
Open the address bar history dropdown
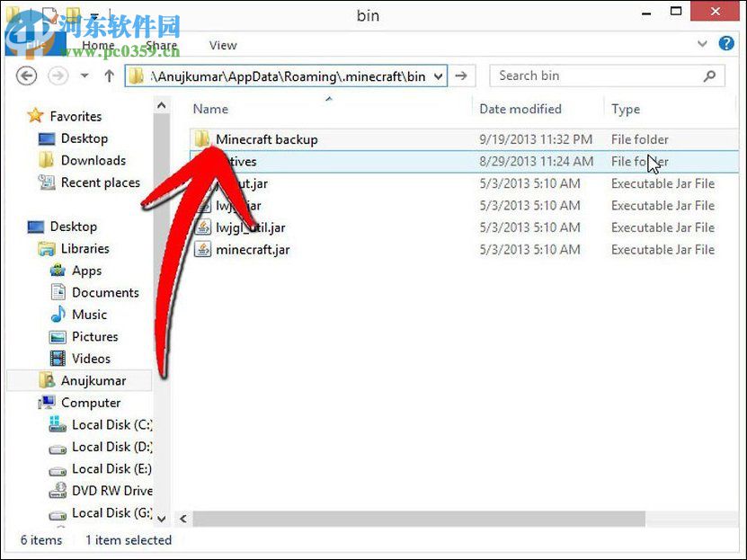pyautogui.click(x=439, y=76)
